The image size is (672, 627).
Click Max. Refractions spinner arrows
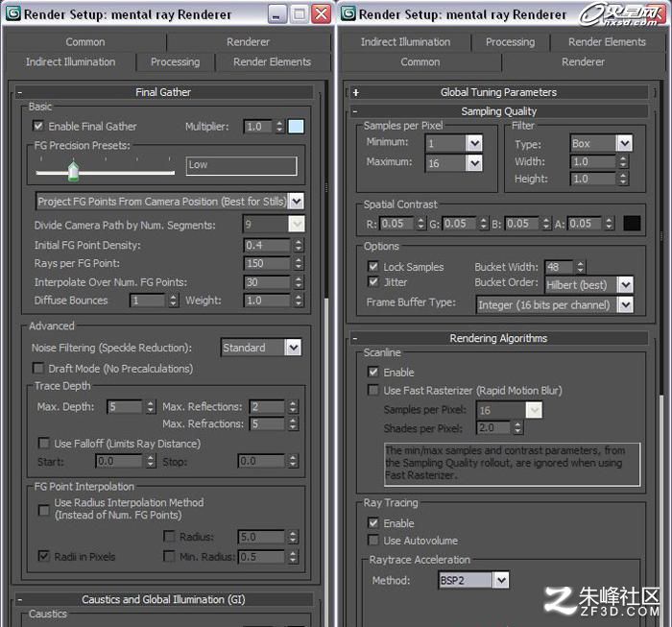tap(293, 423)
